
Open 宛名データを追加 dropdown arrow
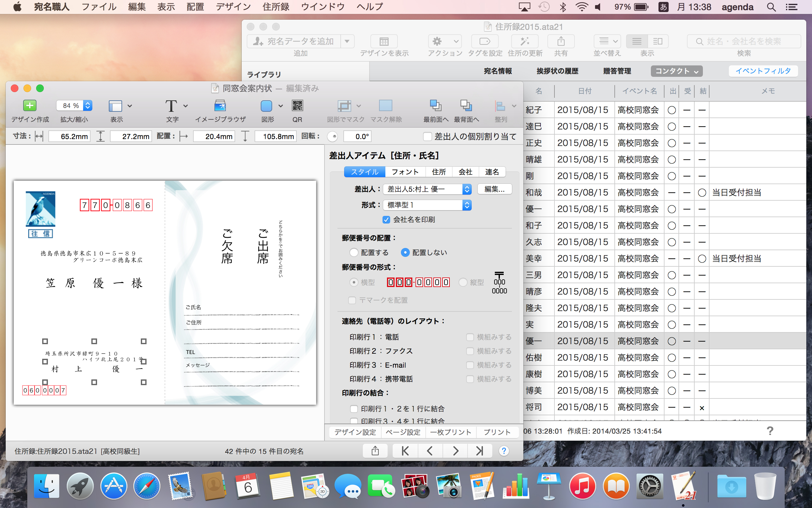pos(347,41)
